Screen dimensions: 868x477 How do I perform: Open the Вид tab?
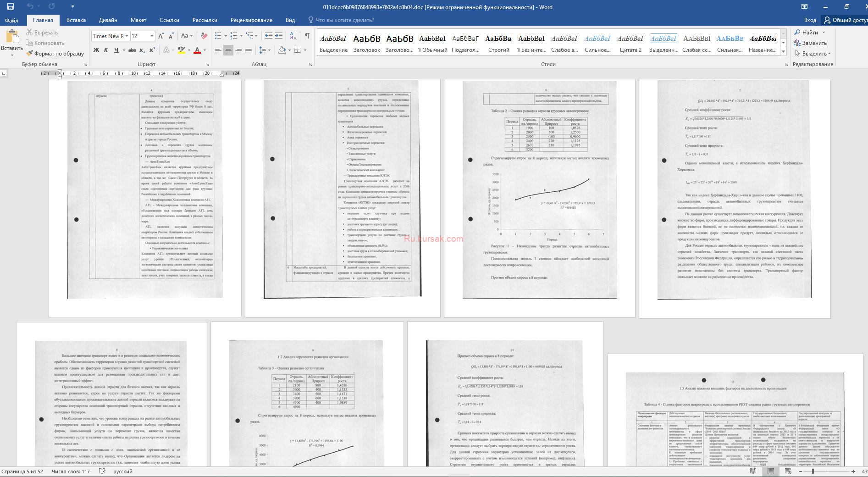290,20
